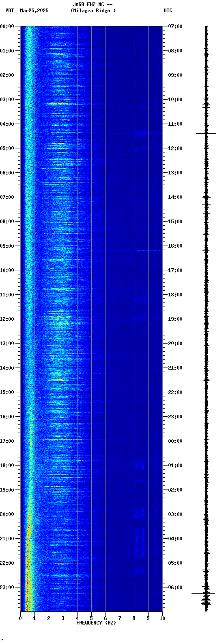
Task: Click the '00:00' PDT time label
Action: [x=7, y=26]
